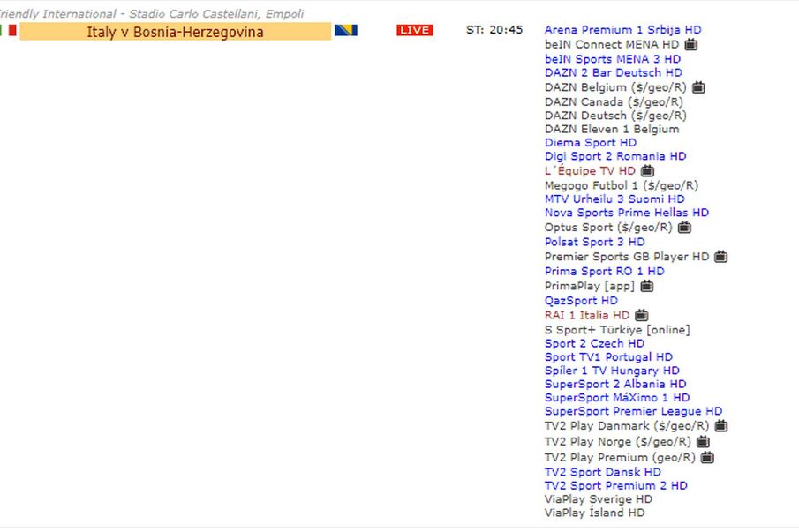Select the DAZN Eleven 1 Belgium entry

(x=612, y=130)
